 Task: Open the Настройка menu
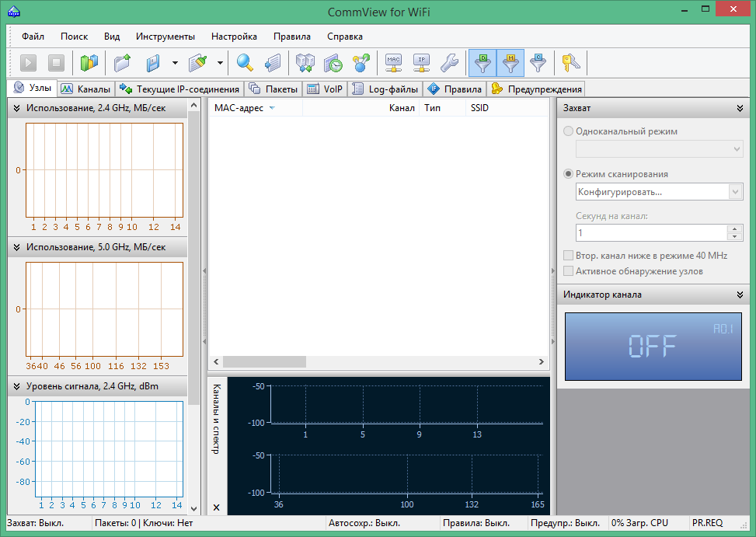tap(234, 37)
